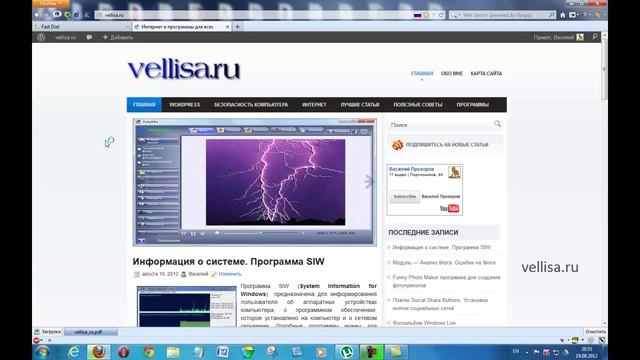Image resolution: width=640 pixels, height=360 pixels.
Task: Open recent post Плагин Social Share Buttons
Action: point(440,304)
